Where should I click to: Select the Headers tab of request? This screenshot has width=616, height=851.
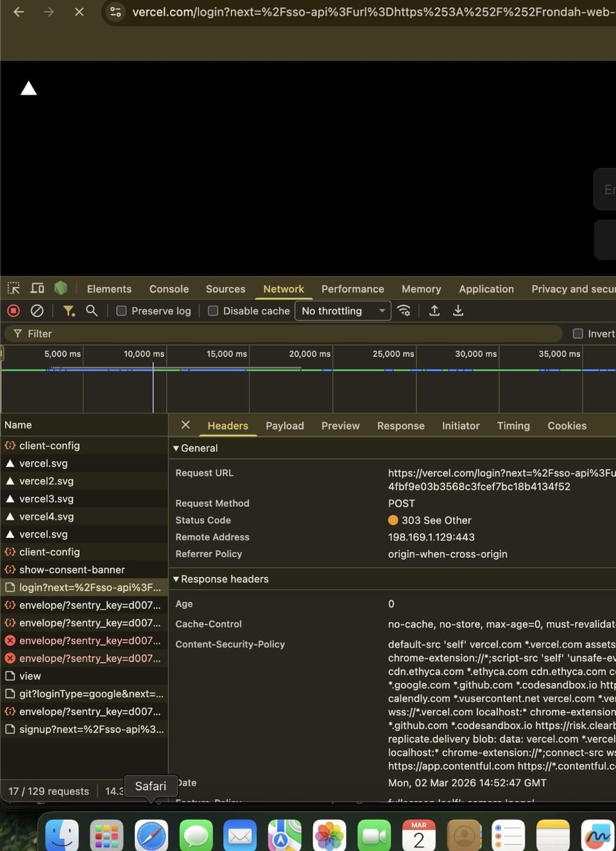click(228, 426)
